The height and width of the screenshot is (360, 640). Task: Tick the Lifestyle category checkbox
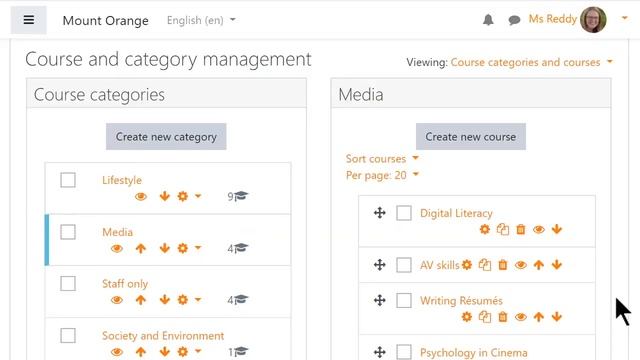tap(68, 180)
